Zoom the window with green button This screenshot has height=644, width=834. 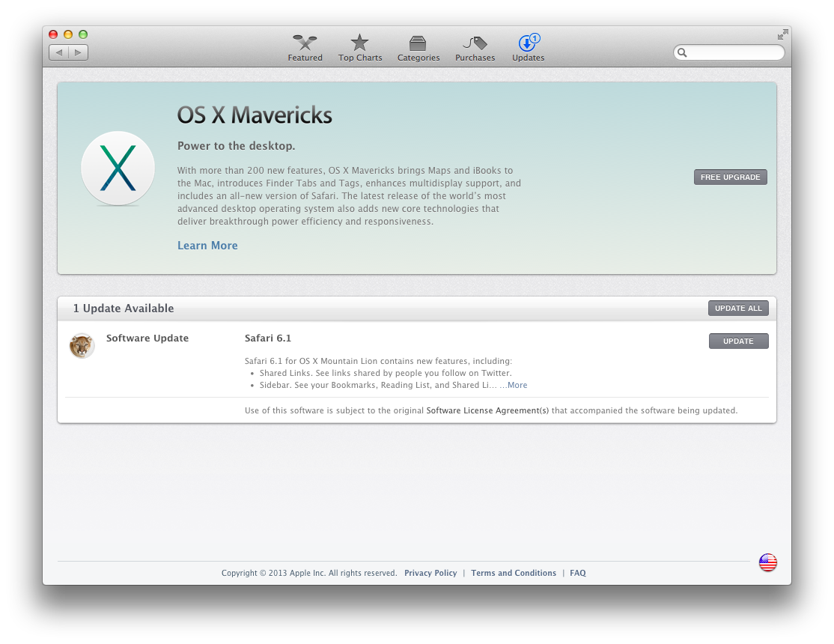[x=83, y=34]
